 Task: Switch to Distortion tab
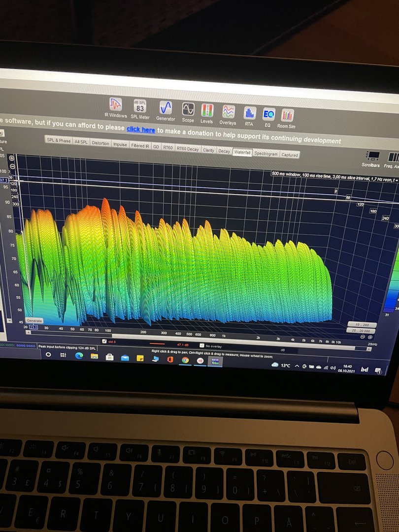pyautogui.click(x=100, y=143)
